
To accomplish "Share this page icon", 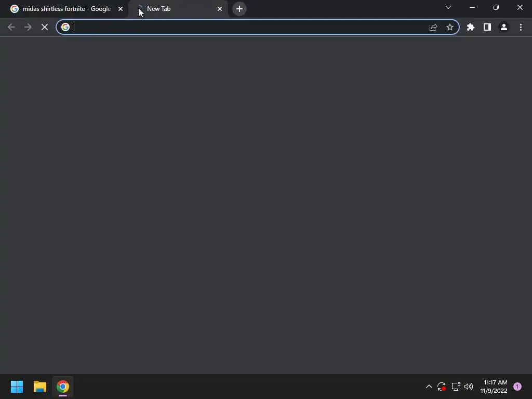I will point(433,27).
